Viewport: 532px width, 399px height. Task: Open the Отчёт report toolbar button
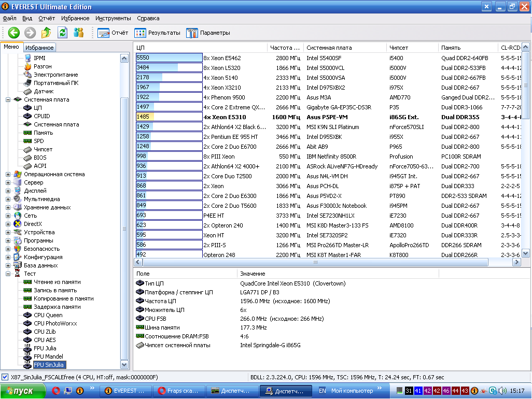pos(113,33)
